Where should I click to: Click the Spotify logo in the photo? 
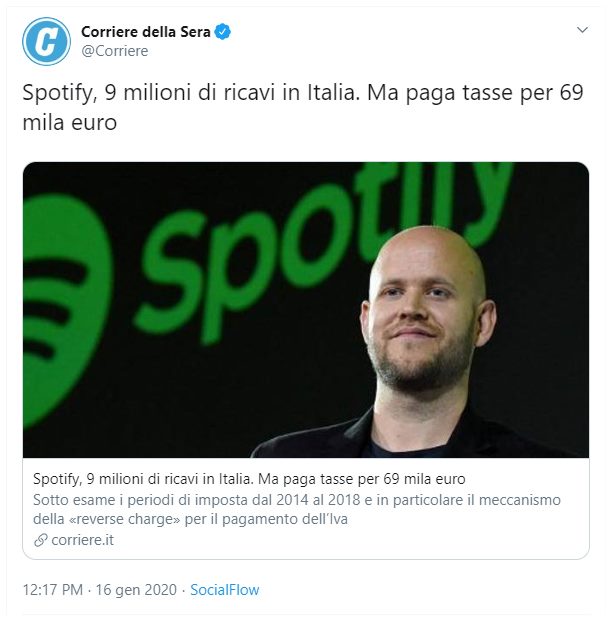point(65,311)
